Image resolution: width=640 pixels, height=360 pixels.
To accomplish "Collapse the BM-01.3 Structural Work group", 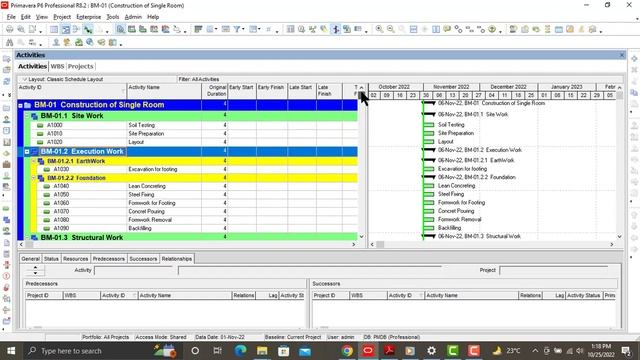I will click(27, 238).
